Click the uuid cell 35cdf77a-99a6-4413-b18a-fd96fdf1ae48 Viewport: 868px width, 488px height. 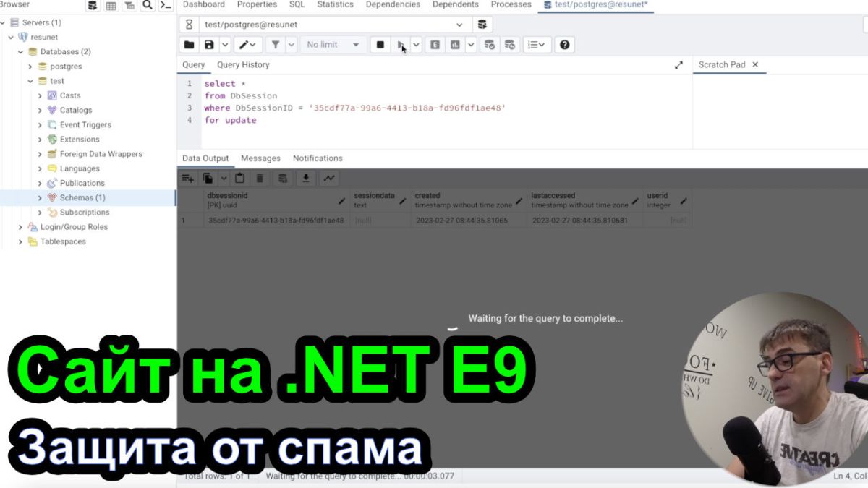pyautogui.click(x=276, y=221)
